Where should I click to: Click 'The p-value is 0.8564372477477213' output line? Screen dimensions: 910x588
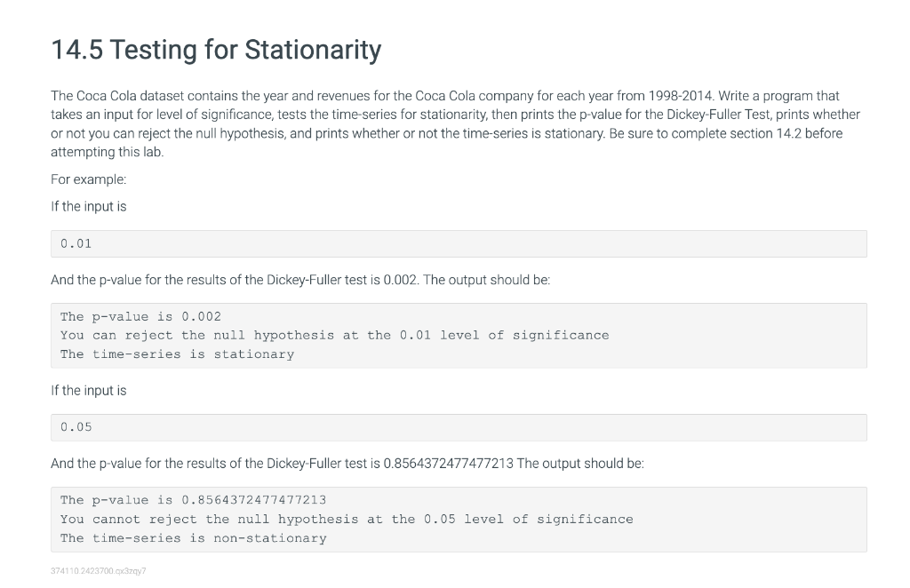[193, 500]
